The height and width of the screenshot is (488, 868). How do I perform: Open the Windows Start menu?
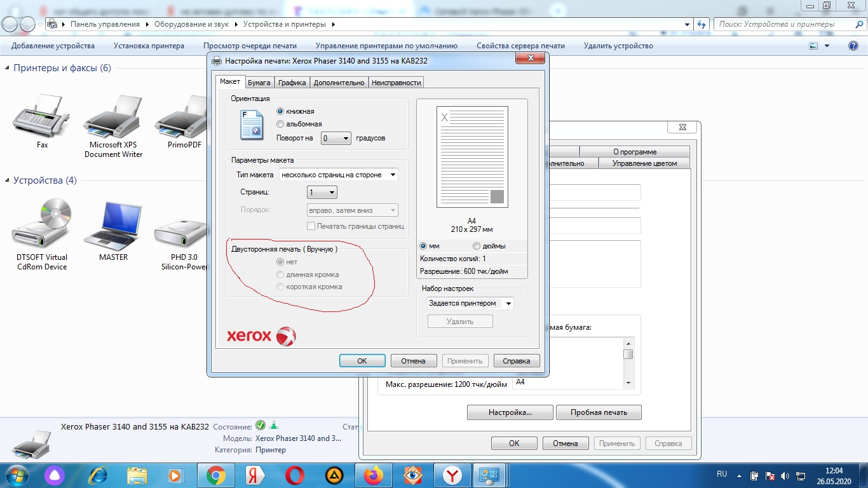[15, 475]
